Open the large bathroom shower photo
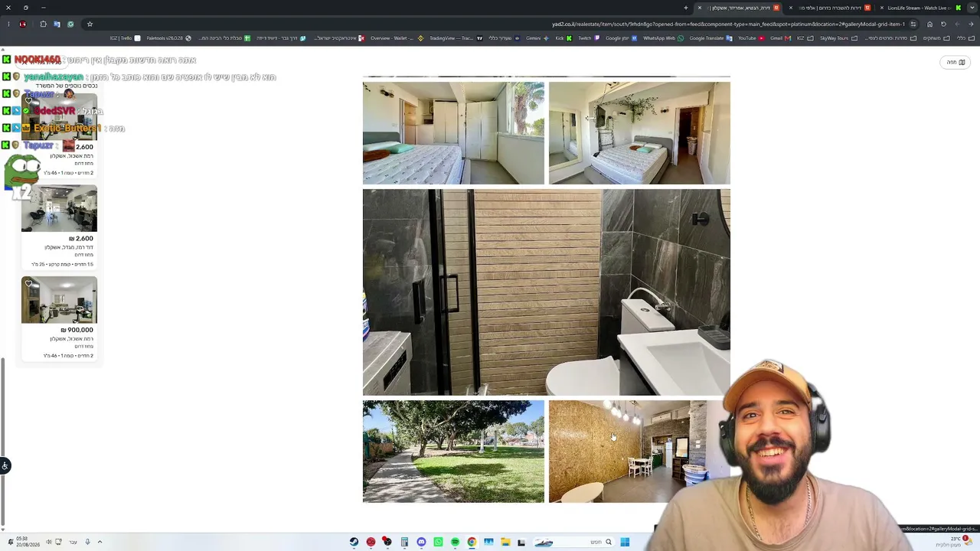The height and width of the screenshot is (551, 980). coord(547,292)
